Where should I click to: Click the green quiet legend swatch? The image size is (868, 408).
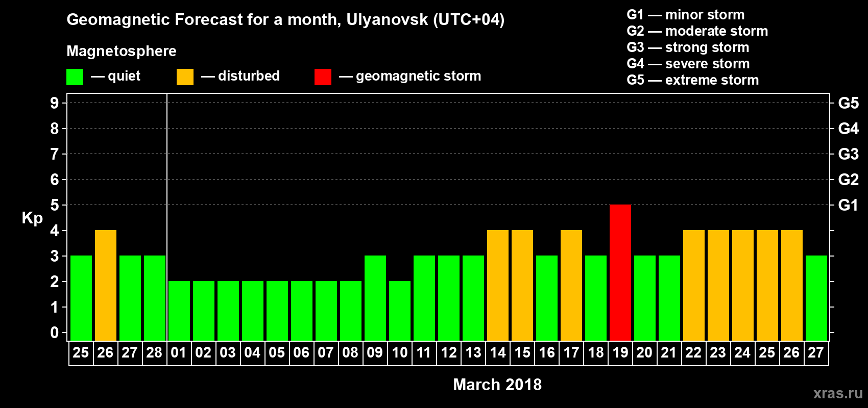pos(75,77)
